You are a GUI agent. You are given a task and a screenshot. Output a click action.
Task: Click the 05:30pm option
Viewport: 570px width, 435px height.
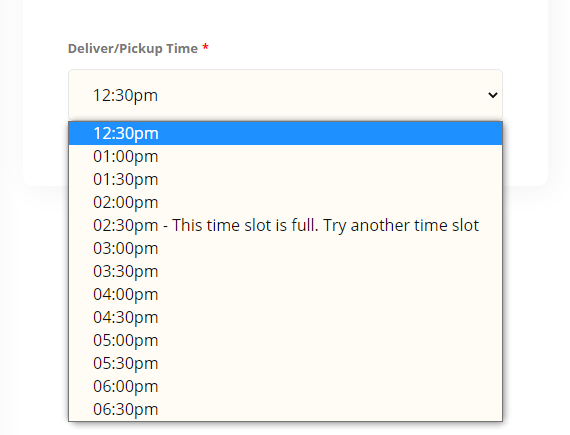(x=285, y=363)
